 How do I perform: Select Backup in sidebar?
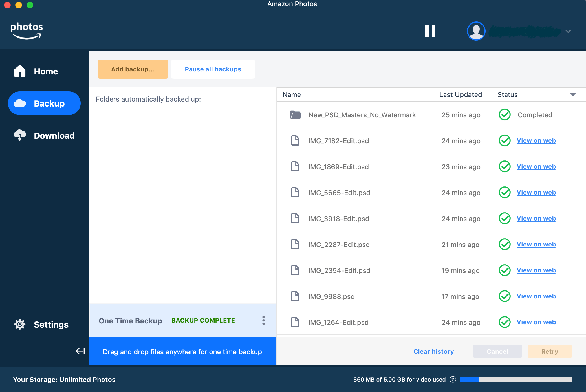44,103
